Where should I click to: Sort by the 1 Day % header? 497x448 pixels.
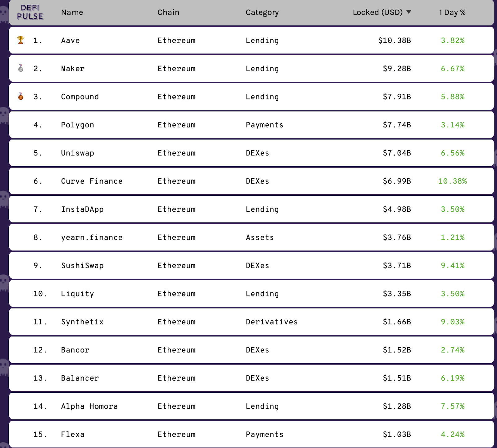point(452,12)
